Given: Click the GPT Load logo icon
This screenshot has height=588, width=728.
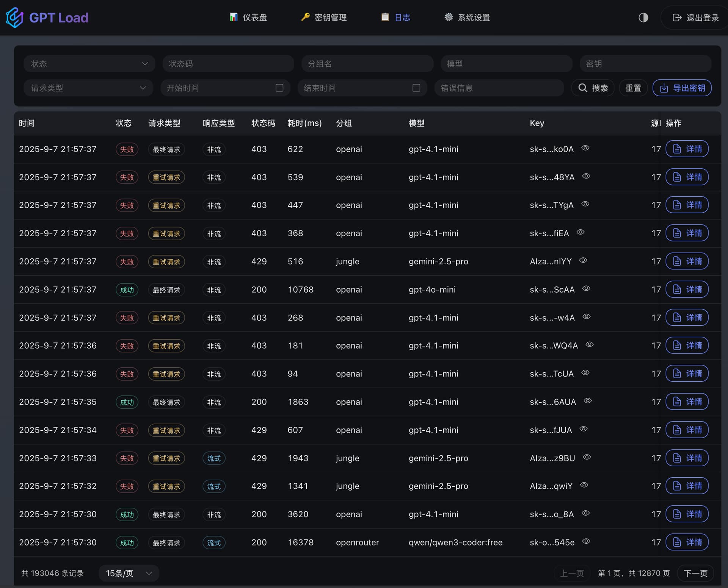Looking at the screenshot, I should (x=15, y=17).
